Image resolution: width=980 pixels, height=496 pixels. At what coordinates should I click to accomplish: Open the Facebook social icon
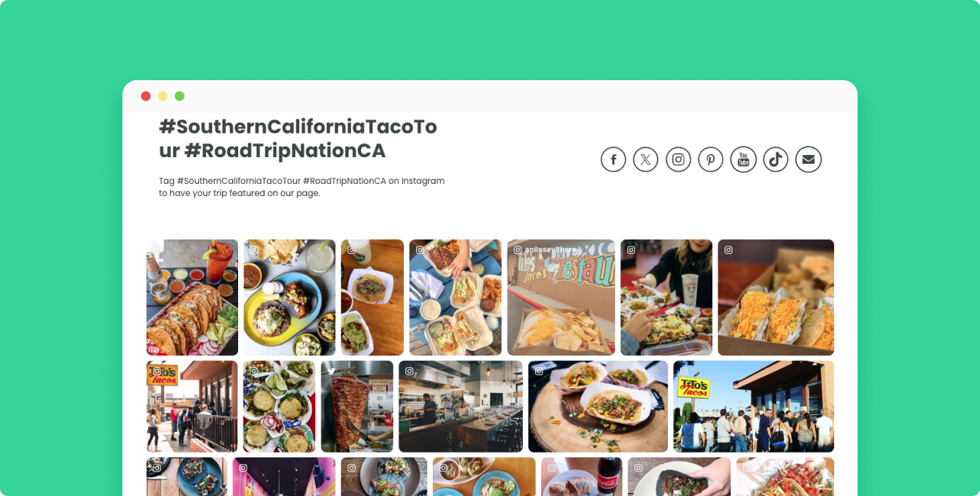614,159
